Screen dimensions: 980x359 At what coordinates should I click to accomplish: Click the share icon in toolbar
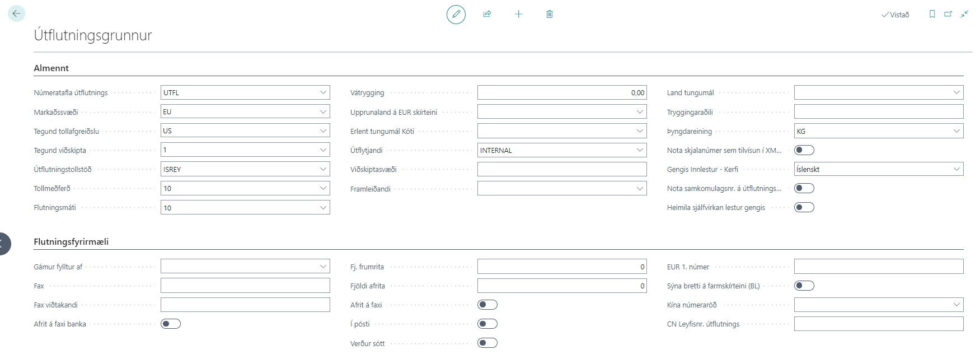487,14
